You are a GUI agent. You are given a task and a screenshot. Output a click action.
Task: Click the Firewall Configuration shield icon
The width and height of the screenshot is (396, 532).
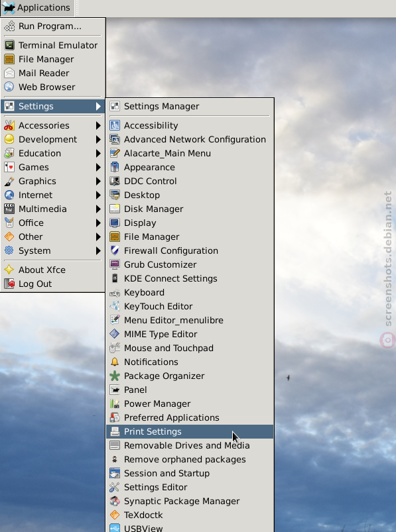coord(115,250)
